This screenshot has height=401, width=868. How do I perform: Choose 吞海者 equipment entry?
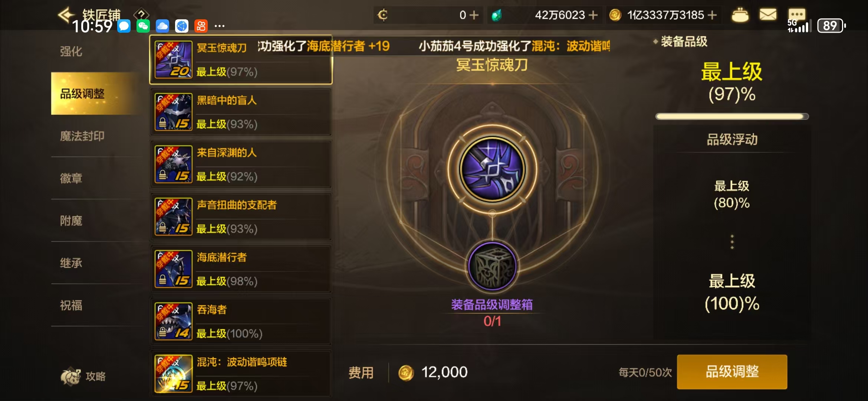point(241,322)
